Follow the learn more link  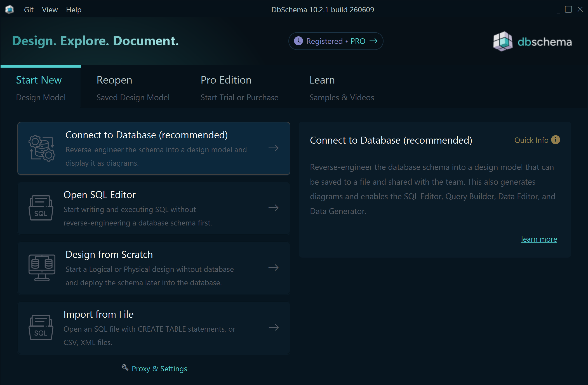point(539,239)
